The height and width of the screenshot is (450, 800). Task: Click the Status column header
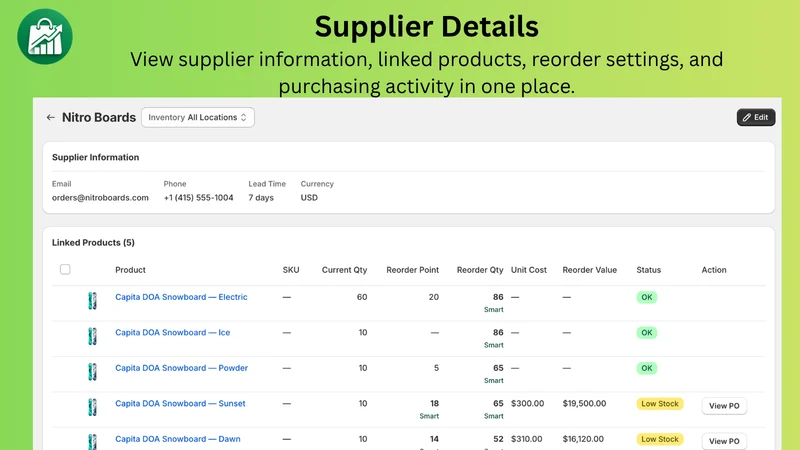[x=648, y=270]
